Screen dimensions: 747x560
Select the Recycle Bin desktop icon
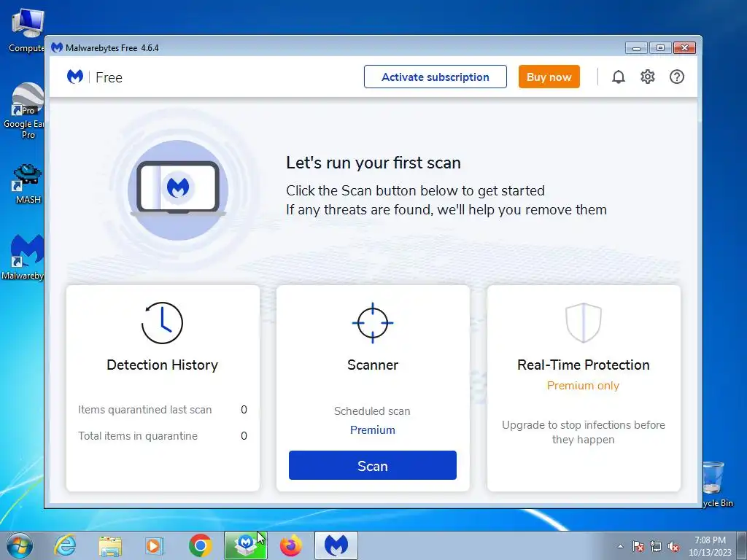[x=718, y=483]
